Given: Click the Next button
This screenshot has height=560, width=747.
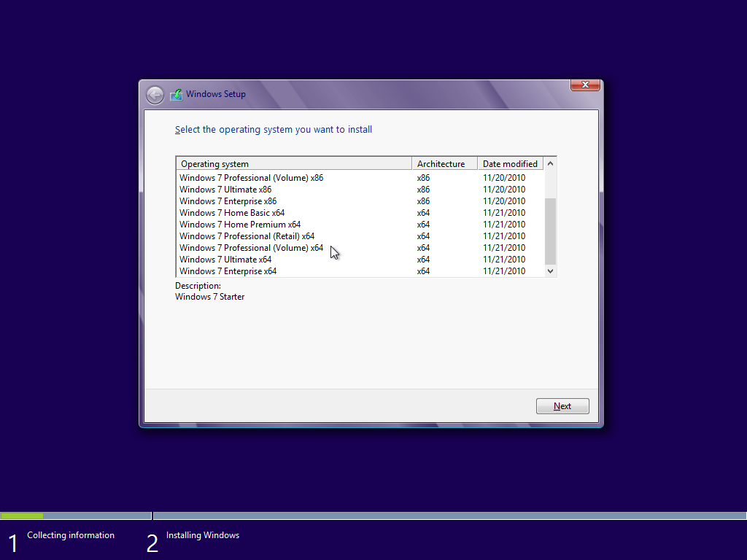Looking at the screenshot, I should click(562, 406).
